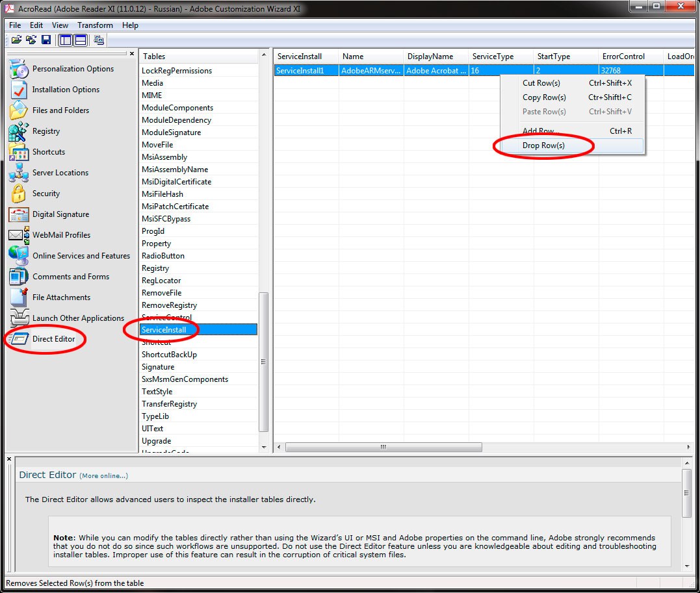Choose Copy Row(s) from the context menu
Image resolution: width=700 pixels, height=593 pixels.
[573, 97]
